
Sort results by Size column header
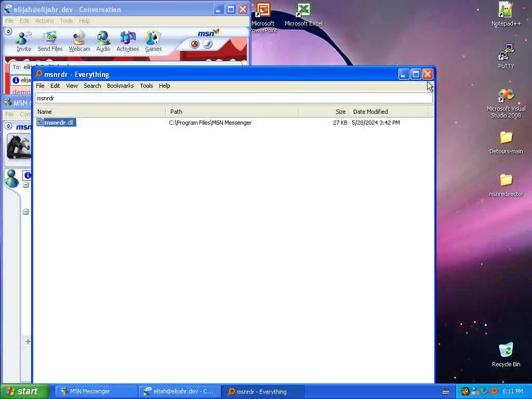pos(323,112)
